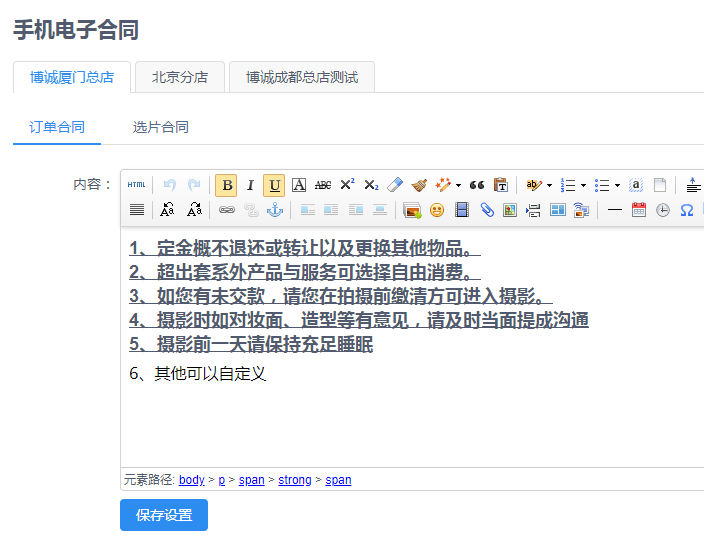Clear the document with blank page icon
The height and width of the screenshot is (543, 704).
pyautogui.click(x=660, y=185)
